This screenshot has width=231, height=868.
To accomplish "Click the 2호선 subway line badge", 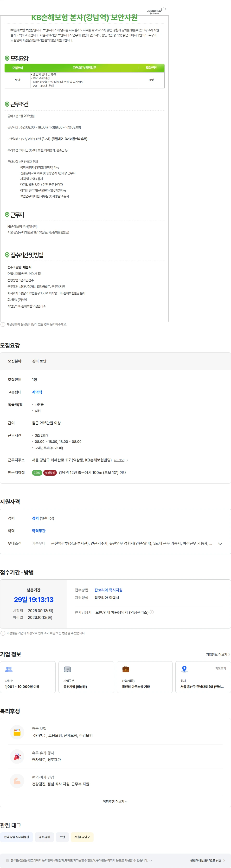I will click(x=37, y=473).
